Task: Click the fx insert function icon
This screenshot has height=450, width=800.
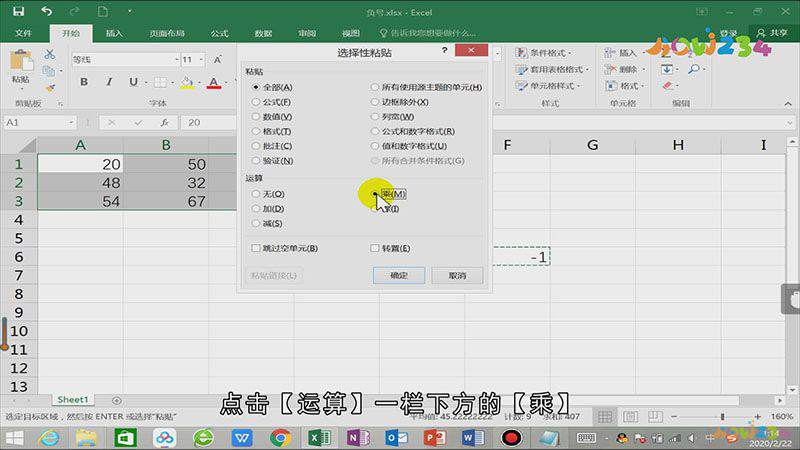Action: (x=165, y=122)
